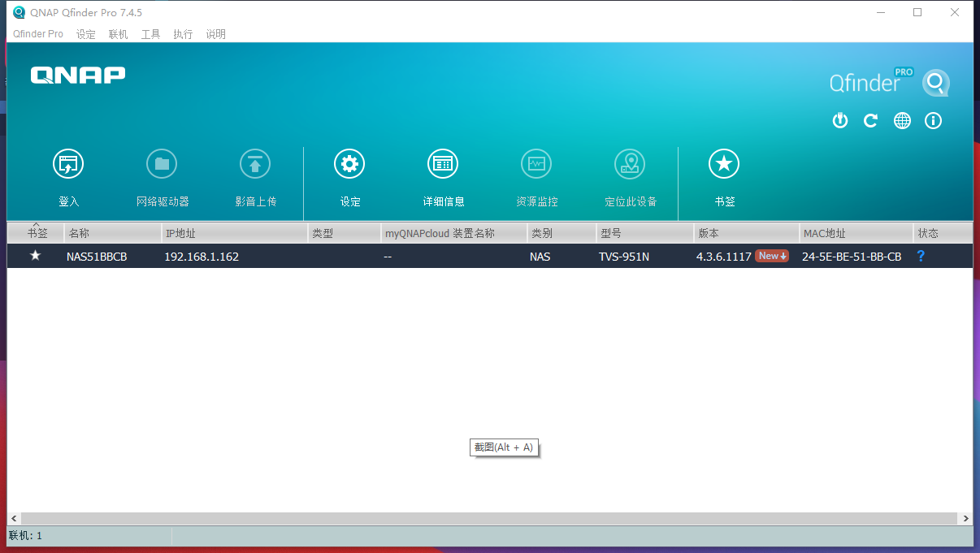
Task: Toggle the bookmark star for NAS51BBCB
Action: point(35,256)
